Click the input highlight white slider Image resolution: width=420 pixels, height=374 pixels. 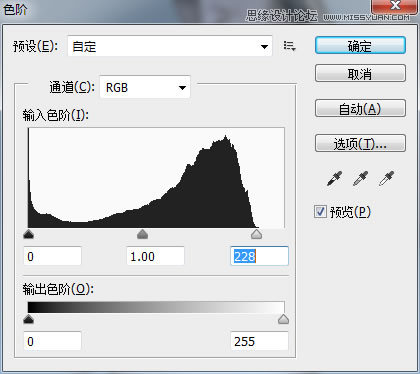[x=256, y=234]
